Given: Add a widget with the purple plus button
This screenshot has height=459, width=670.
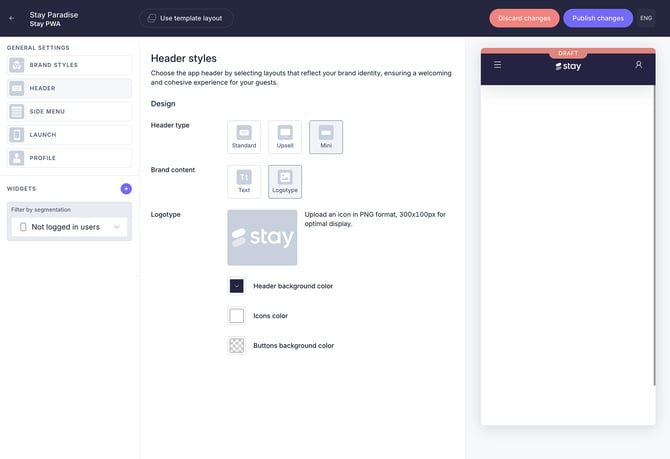Looking at the screenshot, I should click(x=126, y=188).
